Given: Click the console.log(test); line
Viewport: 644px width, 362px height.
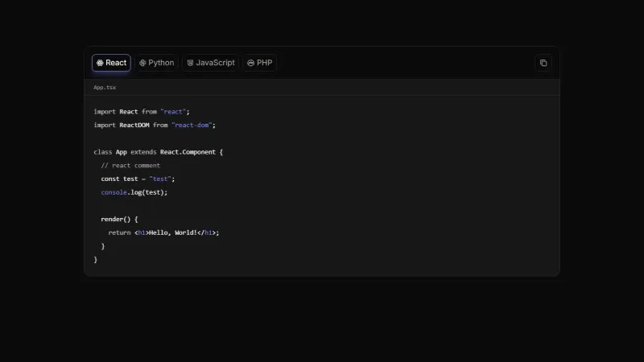Looking at the screenshot, I should pyautogui.click(x=134, y=192).
